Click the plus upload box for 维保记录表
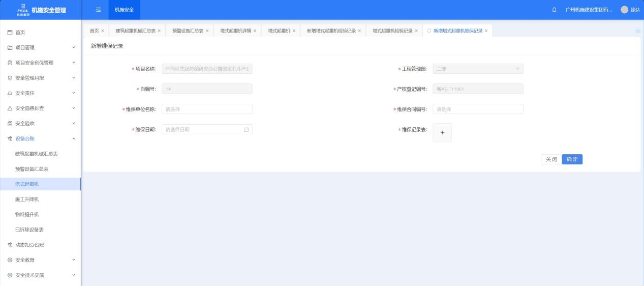 [x=442, y=132]
